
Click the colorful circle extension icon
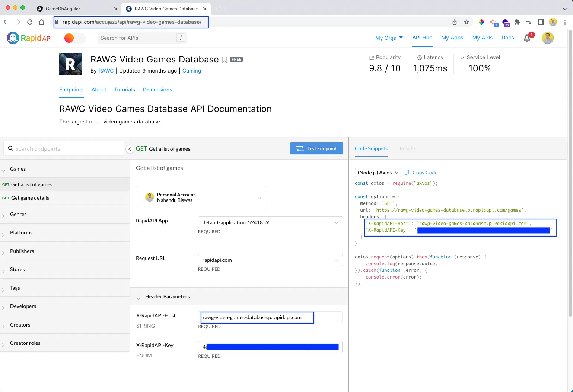[x=481, y=22]
